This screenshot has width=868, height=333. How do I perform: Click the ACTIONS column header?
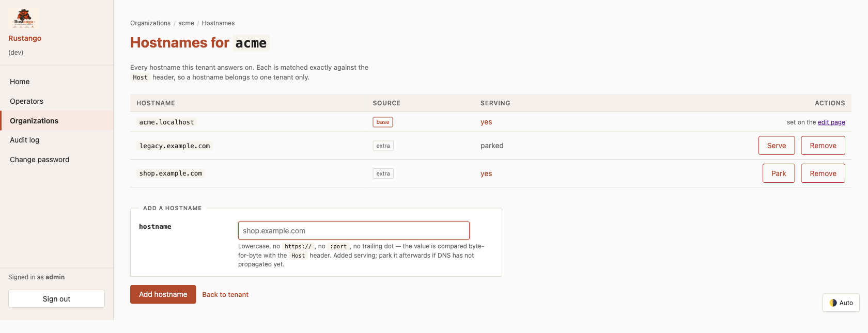tap(830, 103)
